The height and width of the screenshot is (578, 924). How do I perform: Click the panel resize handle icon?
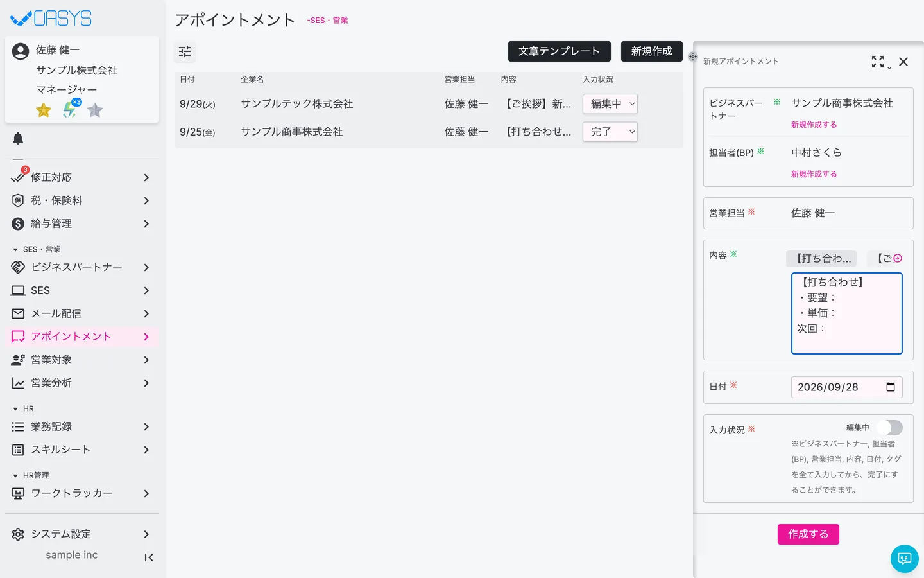693,57
